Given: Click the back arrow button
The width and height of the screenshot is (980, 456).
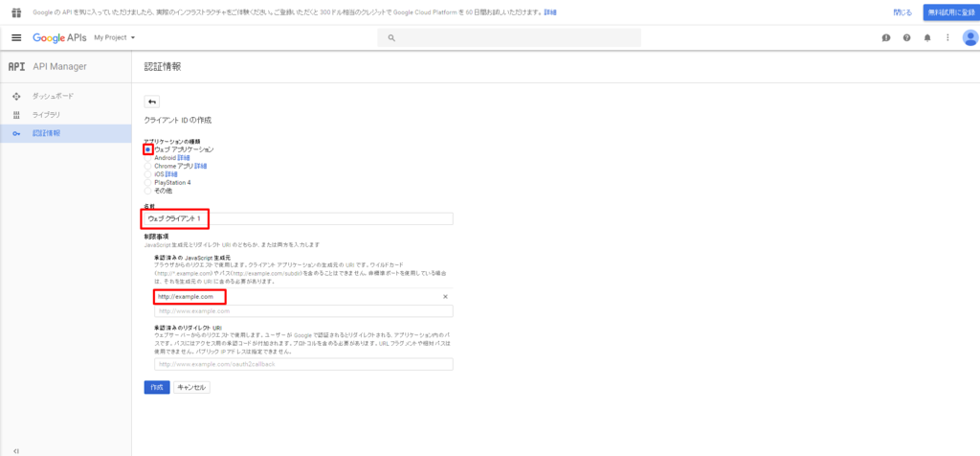Looking at the screenshot, I should [152, 102].
